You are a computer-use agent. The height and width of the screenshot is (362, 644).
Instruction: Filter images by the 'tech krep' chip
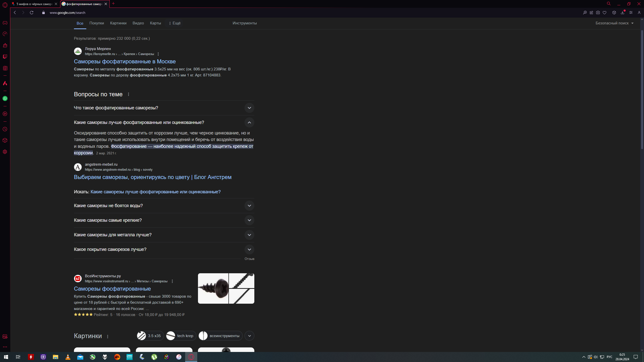(181, 336)
